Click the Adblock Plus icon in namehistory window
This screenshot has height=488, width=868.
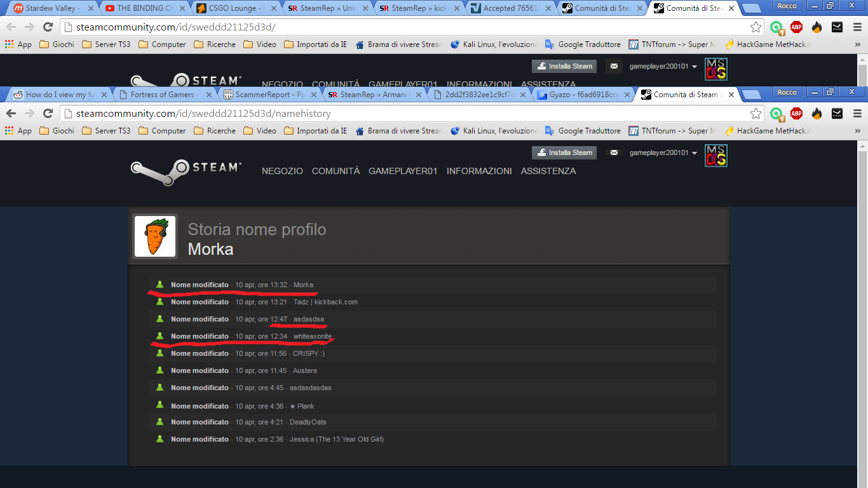coord(796,114)
